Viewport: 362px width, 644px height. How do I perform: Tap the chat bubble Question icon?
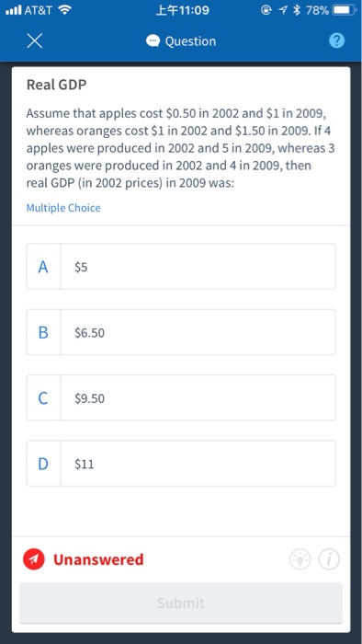pyautogui.click(x=153, y=41)
